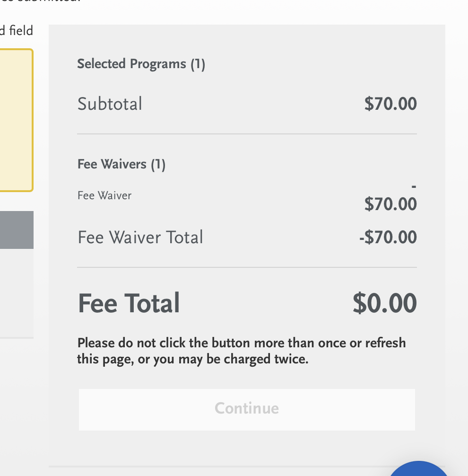
Task: Click the divider line below Continue button
Action: 217,466
